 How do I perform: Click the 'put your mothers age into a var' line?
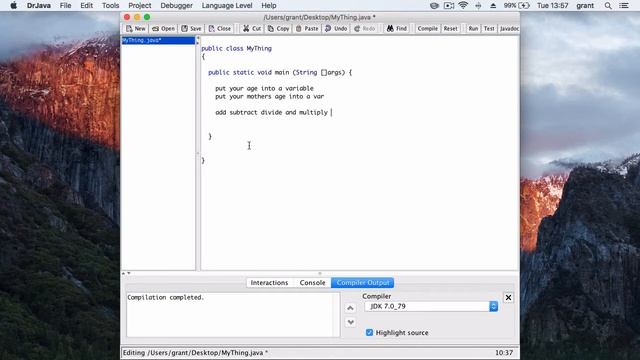coord(269,96)
